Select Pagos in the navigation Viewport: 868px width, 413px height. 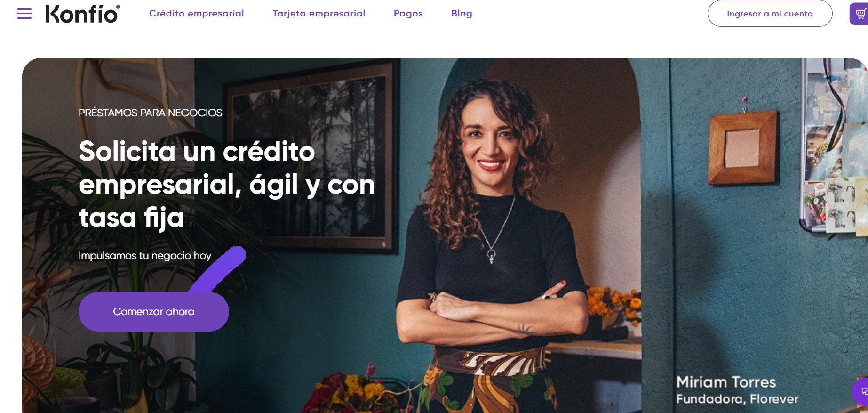(408, 14)
